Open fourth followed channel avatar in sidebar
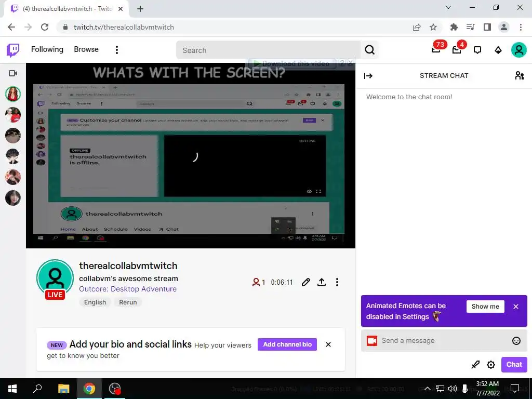532x399 pixels. [13, 156]
